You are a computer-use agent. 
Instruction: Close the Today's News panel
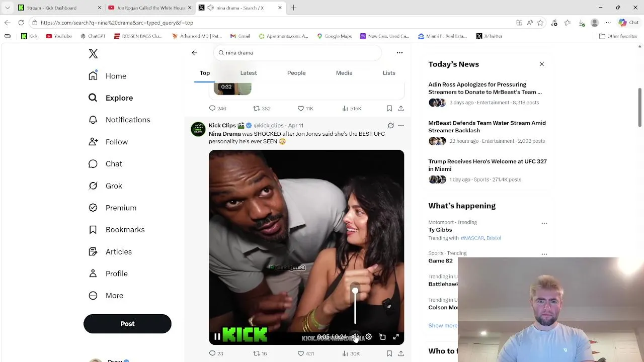tap(542, 64)
